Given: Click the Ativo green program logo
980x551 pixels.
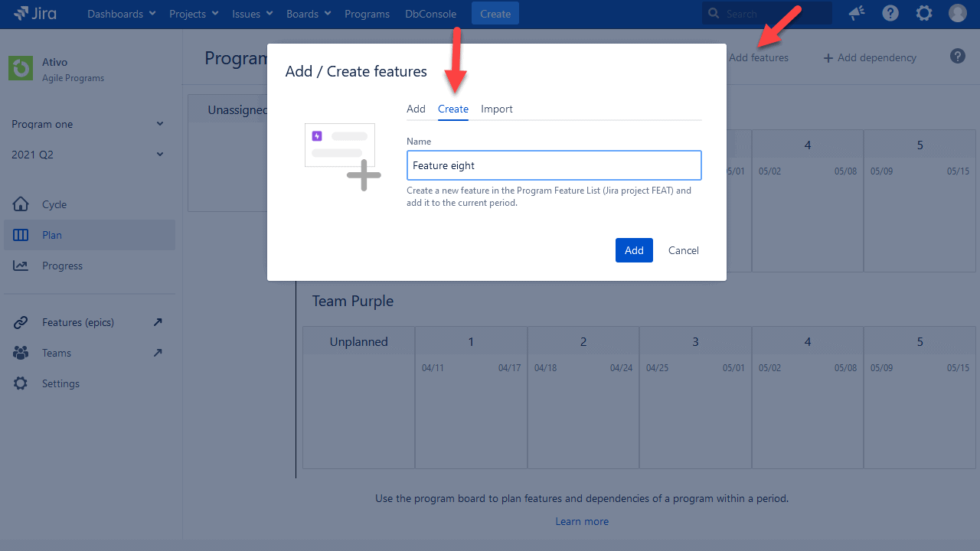Looking at the screenshot, I should tap(21, 68).
